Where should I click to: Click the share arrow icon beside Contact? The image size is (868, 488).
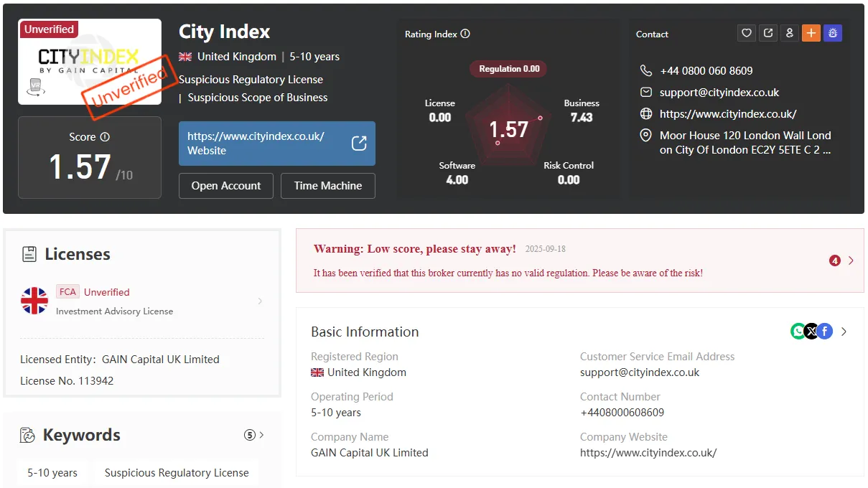(x=768, y=33)
